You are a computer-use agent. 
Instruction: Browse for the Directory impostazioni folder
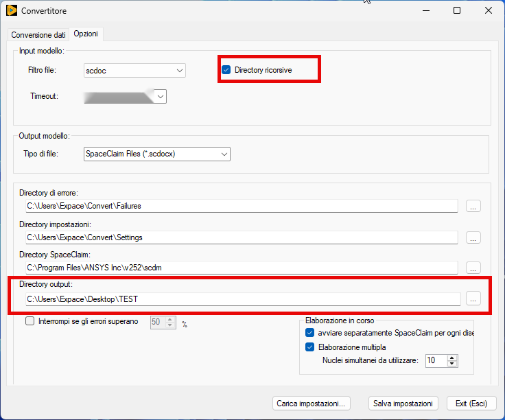(473, 237)
